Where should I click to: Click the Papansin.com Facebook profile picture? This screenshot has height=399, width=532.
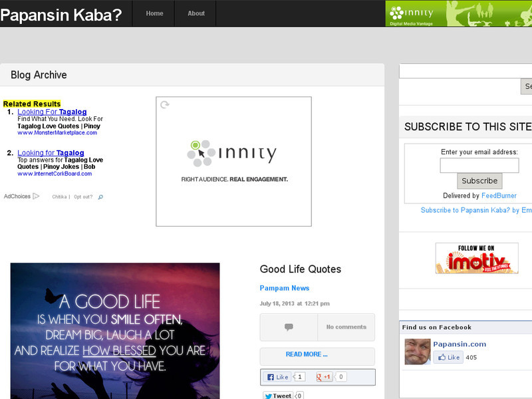[x=418, y=352]
